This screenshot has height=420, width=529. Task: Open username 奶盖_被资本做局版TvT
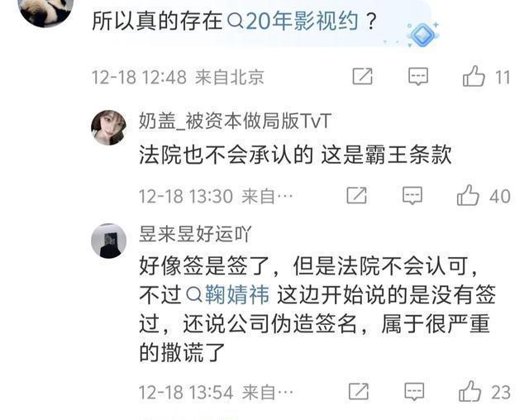click(x=235, y=121)
